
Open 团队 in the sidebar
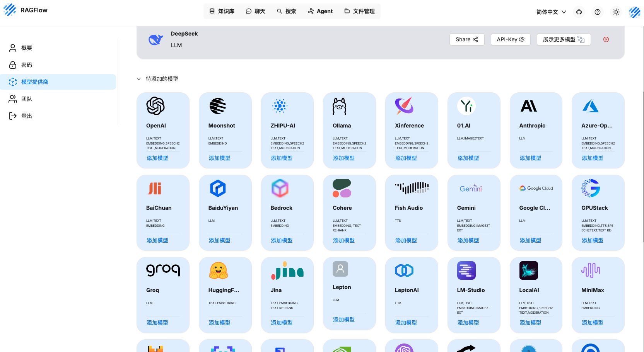click(58, 99)
